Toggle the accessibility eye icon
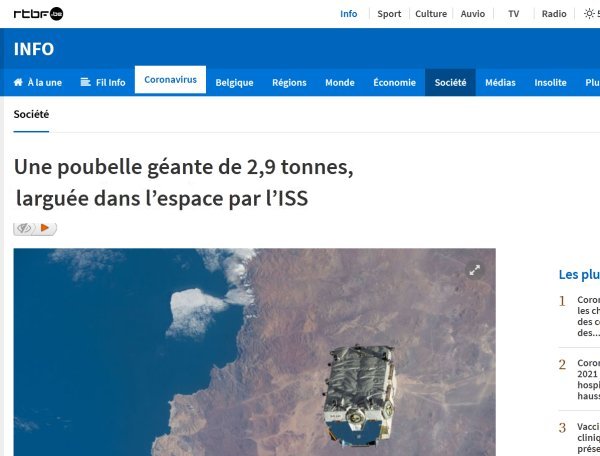600x456 pixels. point(24,228)
